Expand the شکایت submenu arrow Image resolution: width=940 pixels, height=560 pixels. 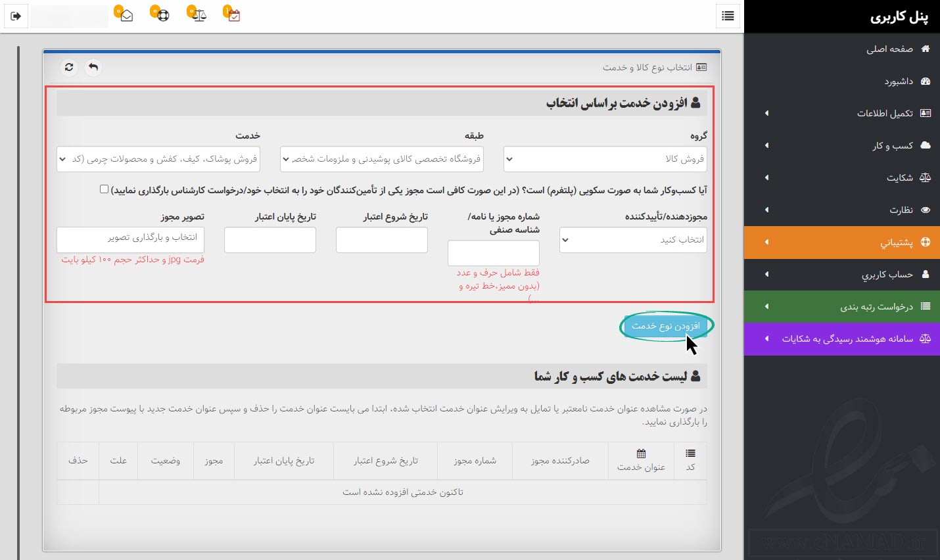pos(766,177)
